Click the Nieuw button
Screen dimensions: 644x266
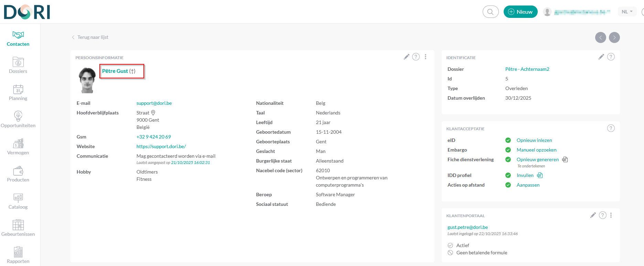click(x=520, y=12)
